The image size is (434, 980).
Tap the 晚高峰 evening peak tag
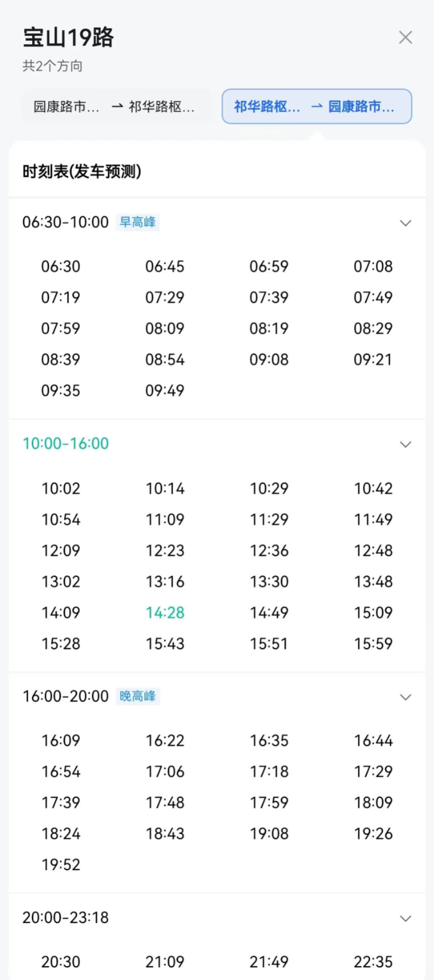[x=138, y=696]
